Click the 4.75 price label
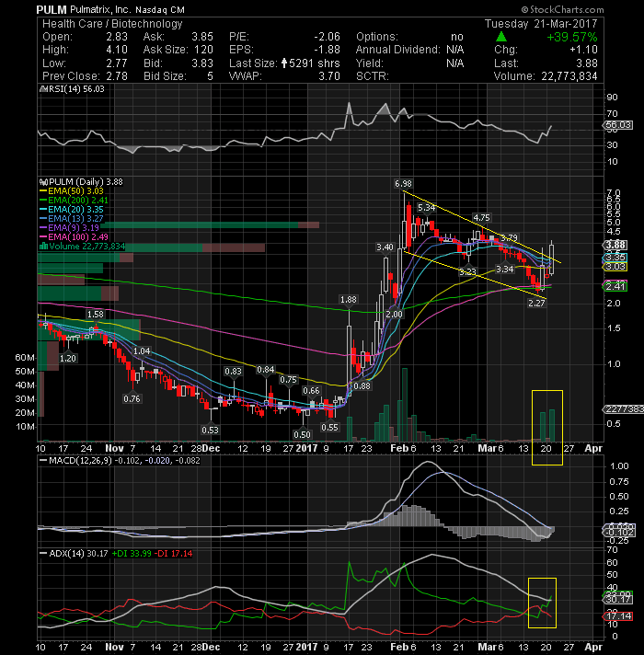The height and width of the screenshot is (655, 644). point(481,218)
